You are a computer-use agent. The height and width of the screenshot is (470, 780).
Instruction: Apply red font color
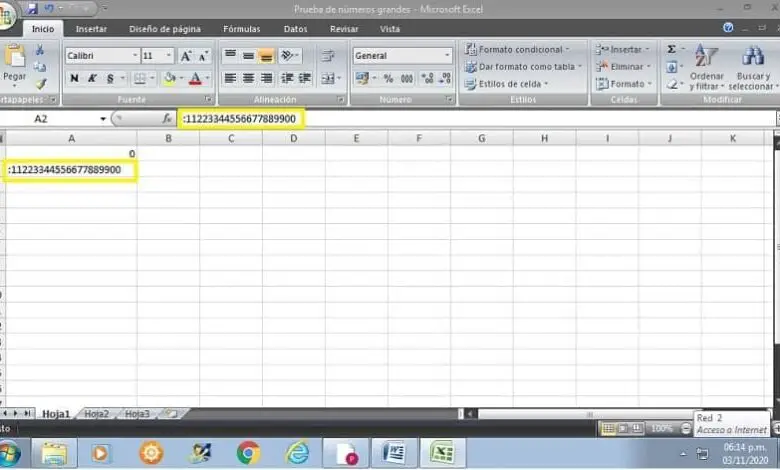coord(195,78)
